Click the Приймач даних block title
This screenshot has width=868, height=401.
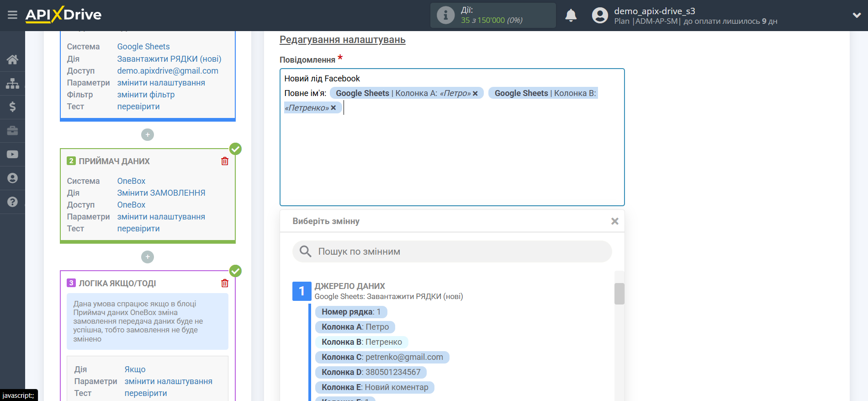pyautogui.click(x=114, y=161)
